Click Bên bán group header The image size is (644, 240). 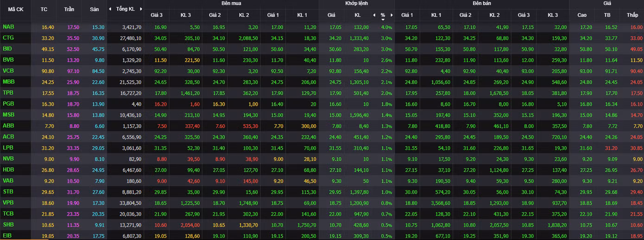[481, 3]
